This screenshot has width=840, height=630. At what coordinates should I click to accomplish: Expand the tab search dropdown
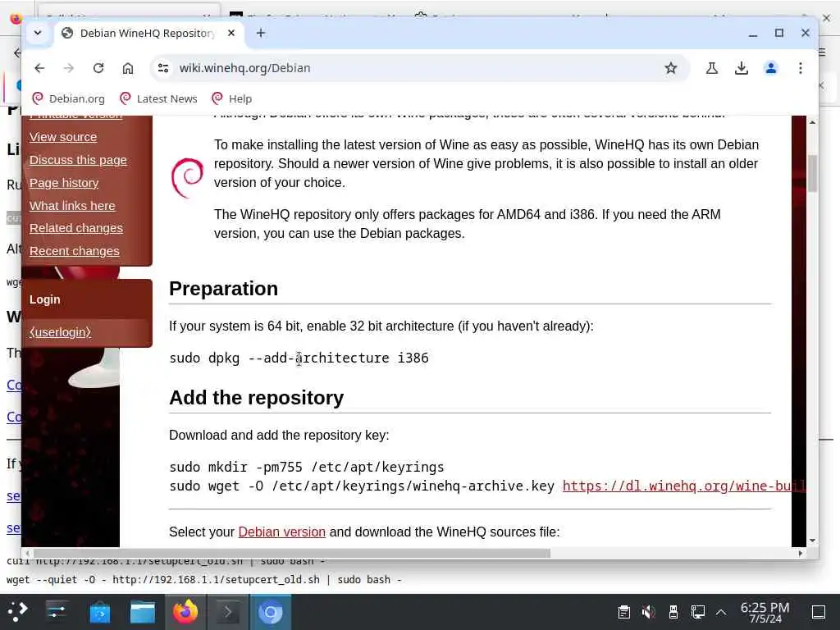(38, 33)
